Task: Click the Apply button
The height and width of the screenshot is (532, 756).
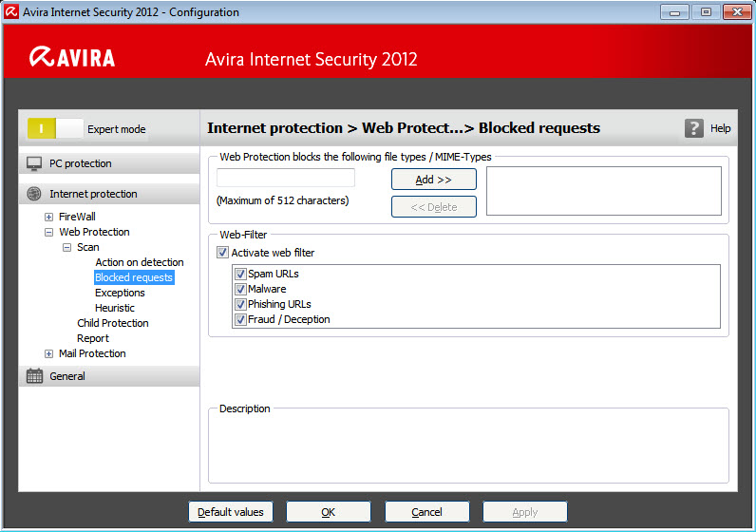Action: click(x=525, y=512)
